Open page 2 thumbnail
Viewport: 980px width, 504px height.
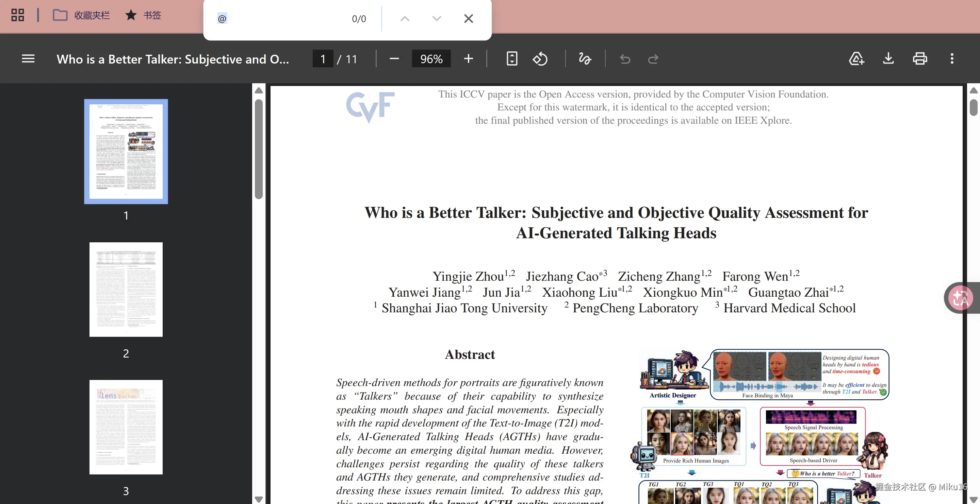pyautogui.click(x=126, y=289)
